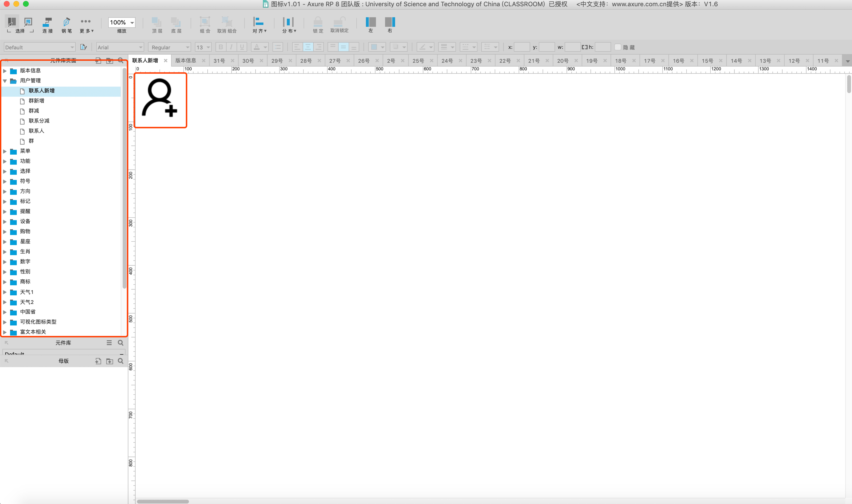The height and width of the screenshot is (504, 852).
Task: Click the w width input field
Action: coord(573,47)
